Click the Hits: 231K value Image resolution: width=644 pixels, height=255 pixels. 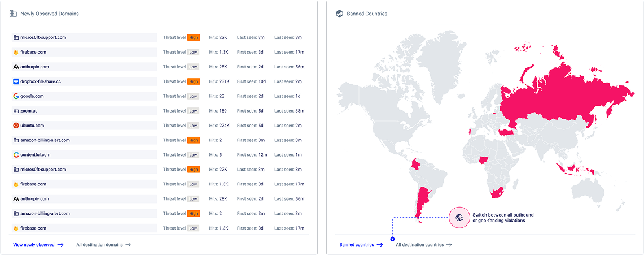pyautogui.click(x=220, y=81)
